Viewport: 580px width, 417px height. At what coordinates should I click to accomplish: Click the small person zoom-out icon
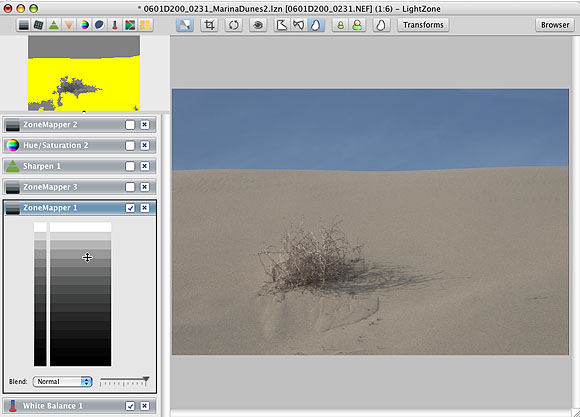pos(341,25)
